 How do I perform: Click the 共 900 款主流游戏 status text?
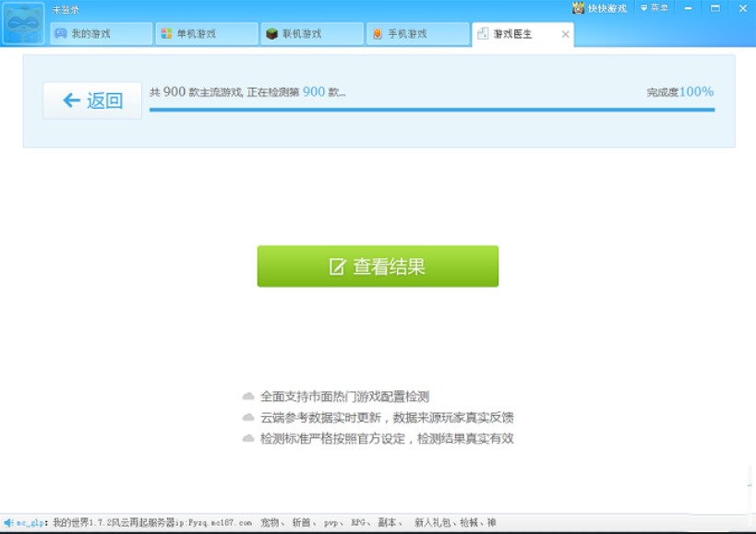pos(247,92)
